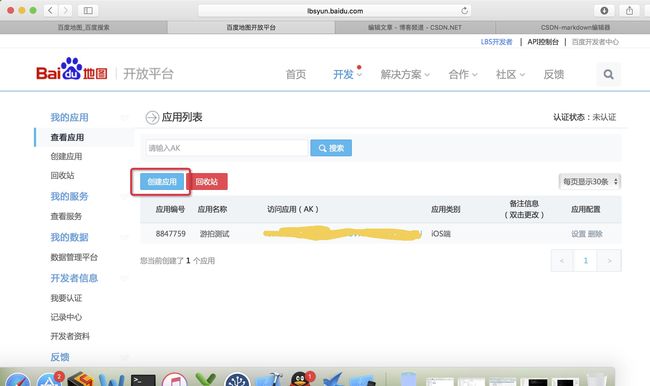Switch to 百度地图_百度搜索 tab
Screen dimensions: 650x386
tap(83, 27)
